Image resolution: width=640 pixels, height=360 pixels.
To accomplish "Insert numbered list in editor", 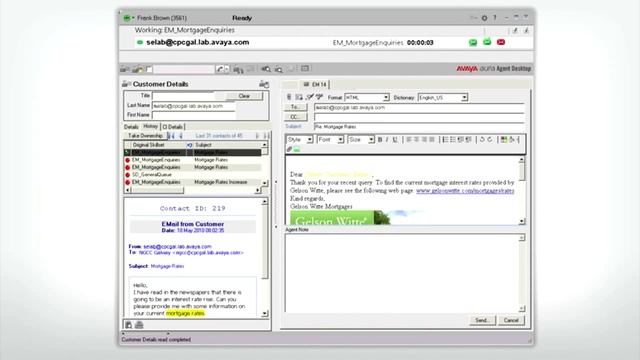I will point(445,140).
